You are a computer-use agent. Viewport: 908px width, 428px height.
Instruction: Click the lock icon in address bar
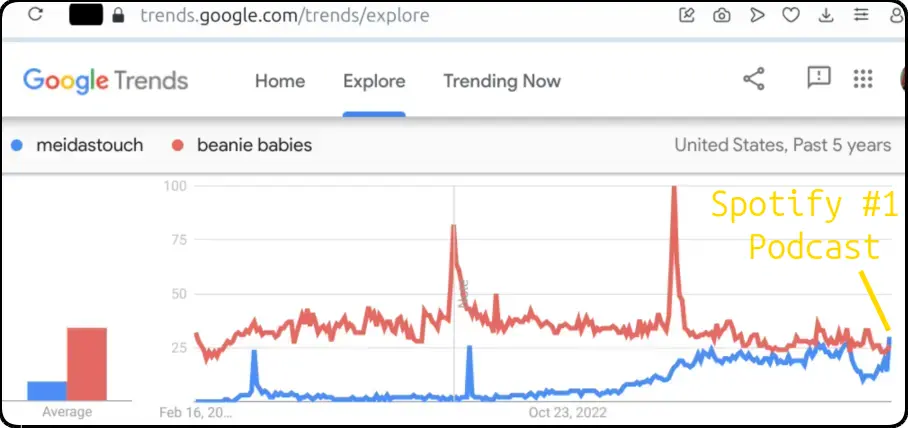point(118,15)
